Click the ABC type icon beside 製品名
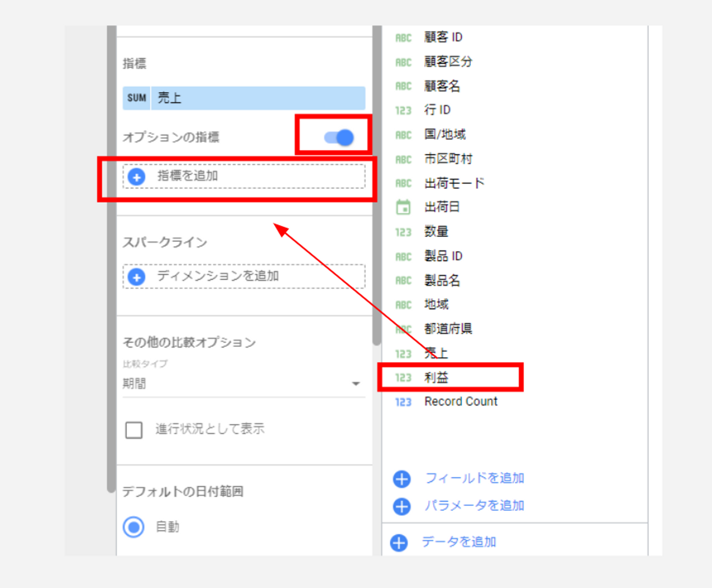The height and width of the screenshot is (588, 712). tap(403, 280)
